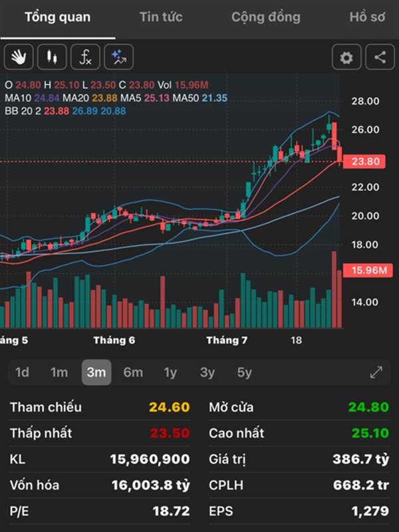The width and height of the screenshot is (399, 532).
Task: Expand chart to fullscreen arrow icon
Action: pyautogui.click(x=376, y=372)
